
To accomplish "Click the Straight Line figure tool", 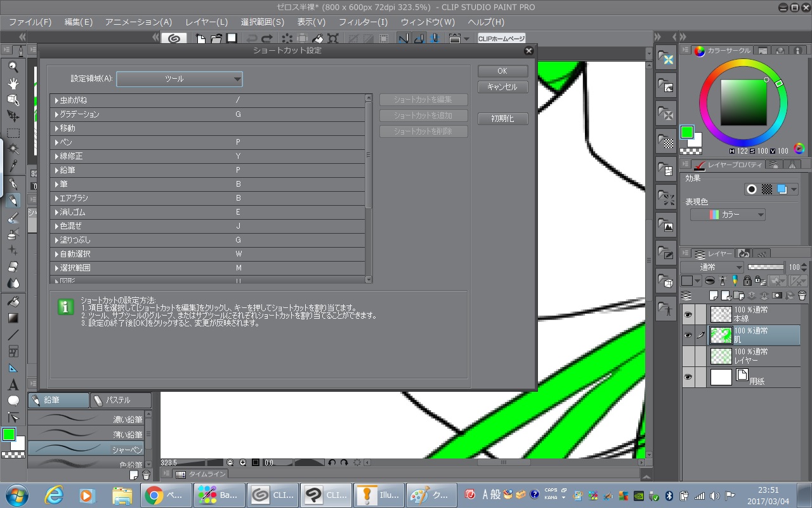I will [x=13, y=335].
